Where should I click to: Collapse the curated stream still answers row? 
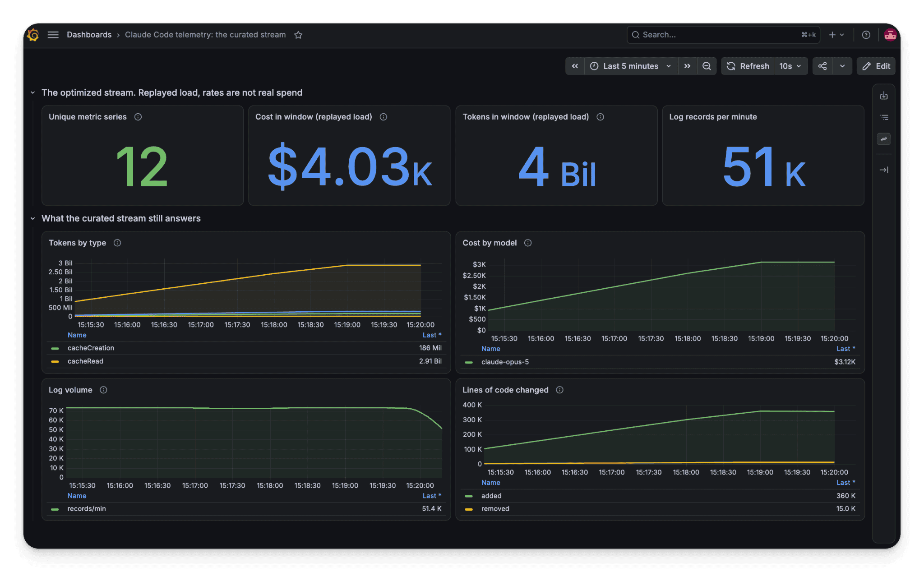pos(32,218)
